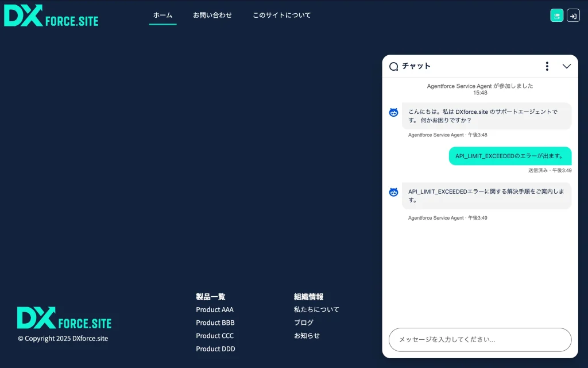Focus the メッセージを入力してください message field

[x=479, y=340]
